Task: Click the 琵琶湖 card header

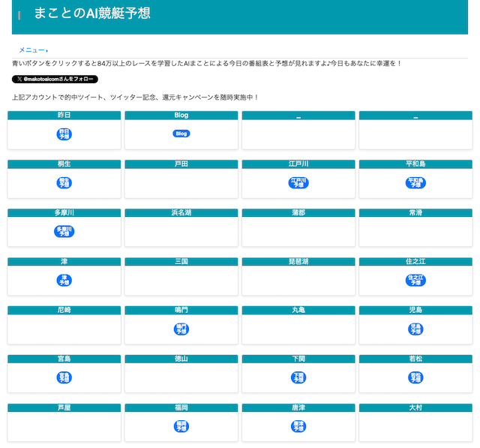Action: click(298, 261)
